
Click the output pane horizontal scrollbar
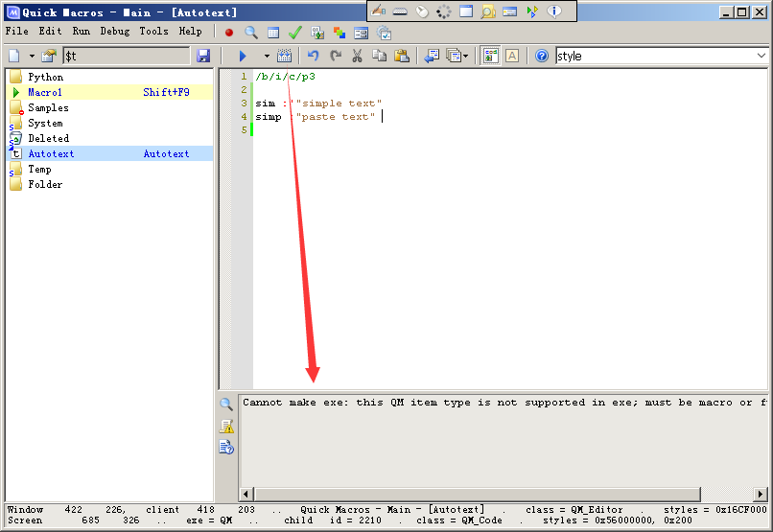(499, 494)
